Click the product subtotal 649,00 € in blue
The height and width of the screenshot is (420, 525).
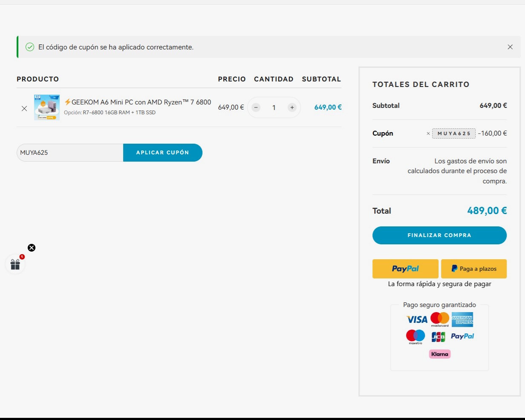328,107
